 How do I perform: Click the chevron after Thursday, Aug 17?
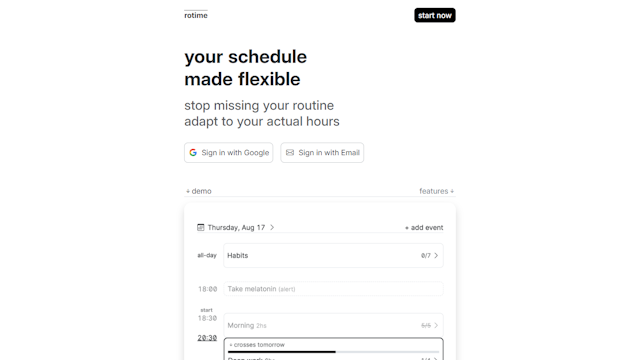point(272,227)
